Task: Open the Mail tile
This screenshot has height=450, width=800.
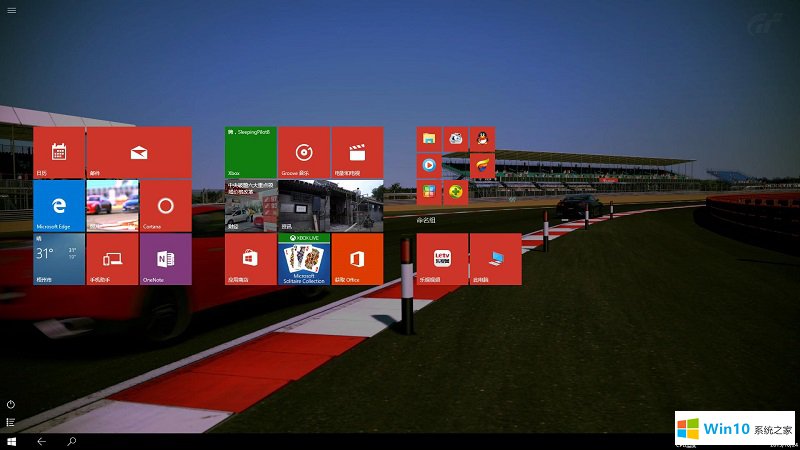Action: click(x=139, y=152)
